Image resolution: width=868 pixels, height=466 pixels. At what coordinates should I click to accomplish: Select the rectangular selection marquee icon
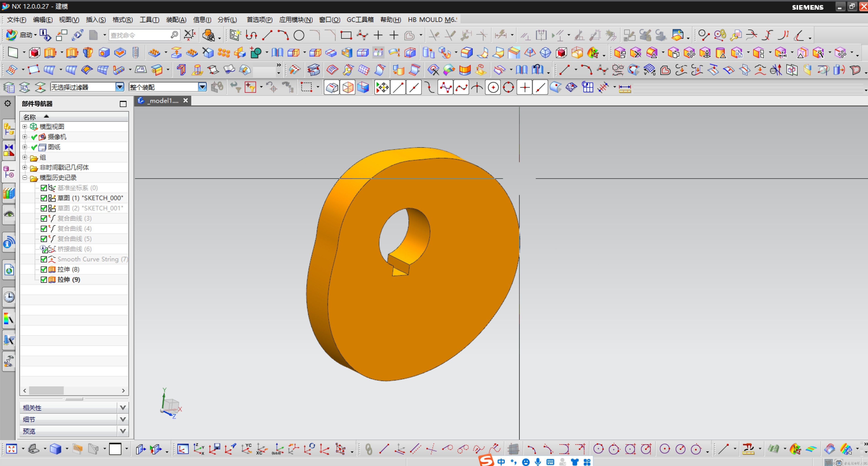[306, 87]
